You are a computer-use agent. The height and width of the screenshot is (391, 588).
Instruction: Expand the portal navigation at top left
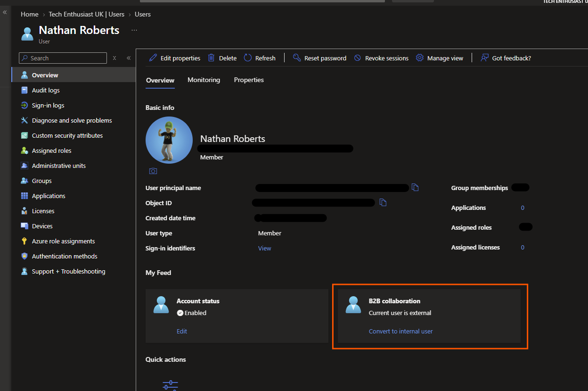[x=5, y=13]
